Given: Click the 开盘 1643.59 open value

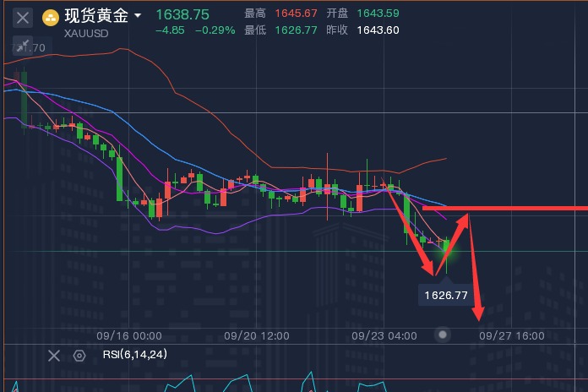Looking at the screenshot, I should point(379,14).
